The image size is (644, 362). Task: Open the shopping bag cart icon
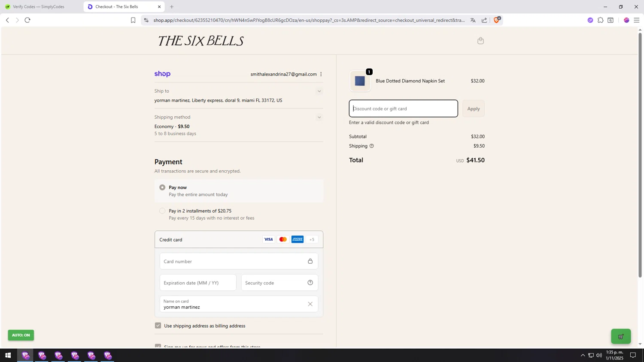tap(480, 41)
